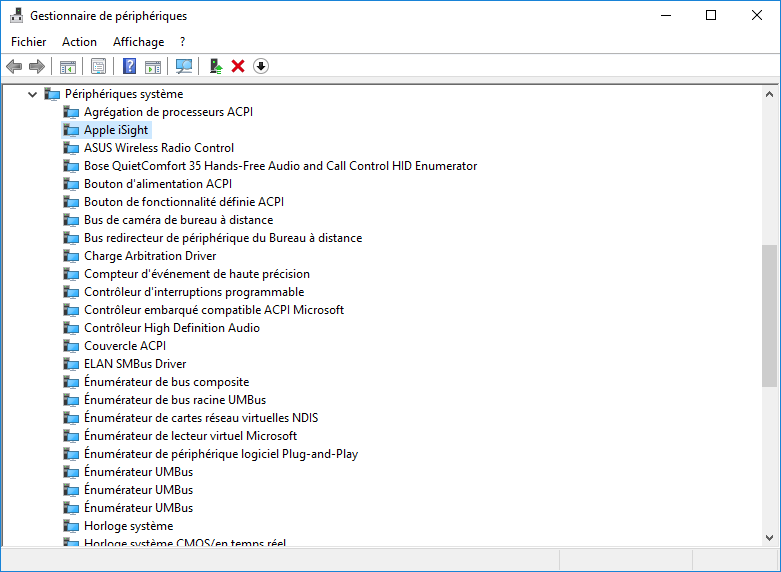The width and height of the screenshot is (781, 572).
Task: Click the icon beside Énumérateur de lecteur virtuel Microsoft
Action: 71,436
